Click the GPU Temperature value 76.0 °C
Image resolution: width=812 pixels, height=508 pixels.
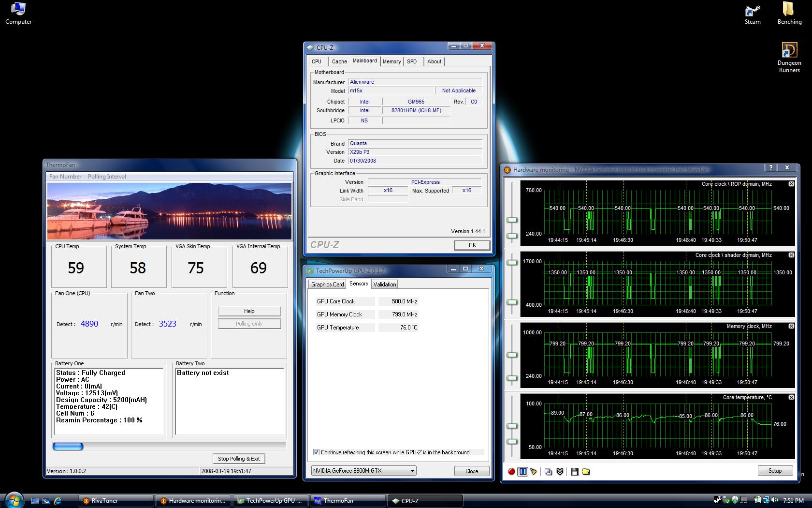coord(398,328)
